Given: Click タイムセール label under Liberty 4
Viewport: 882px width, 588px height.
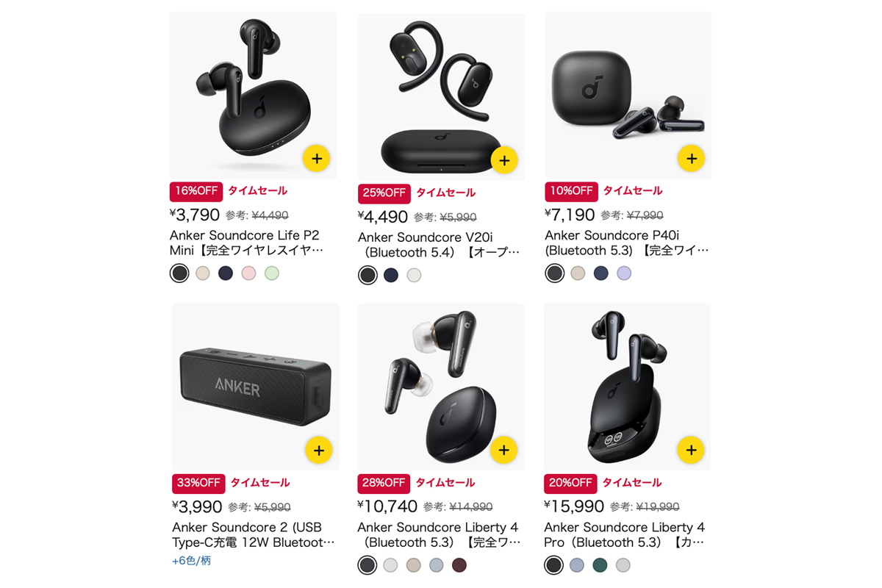Looking at the screenshot, I should (x=445, y=483).
